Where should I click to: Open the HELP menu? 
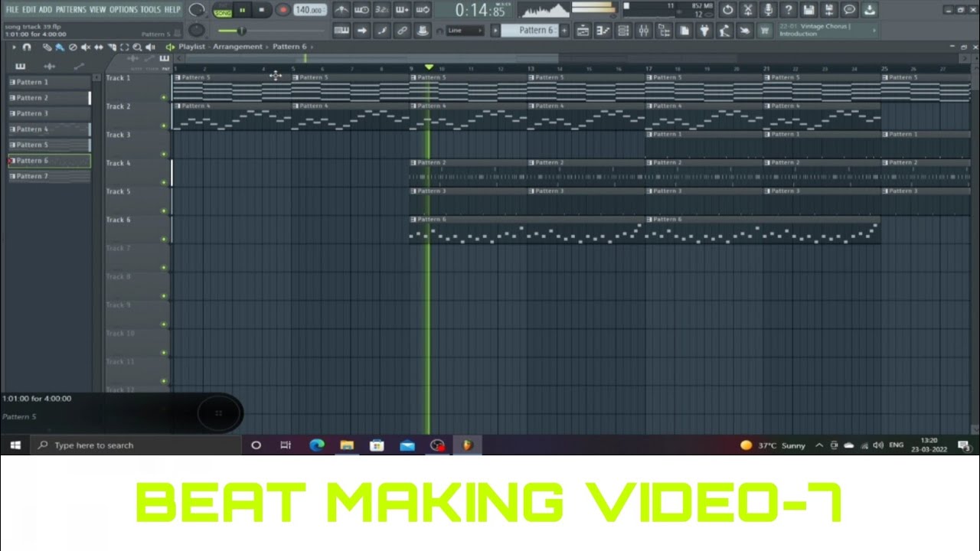(172, 10)
